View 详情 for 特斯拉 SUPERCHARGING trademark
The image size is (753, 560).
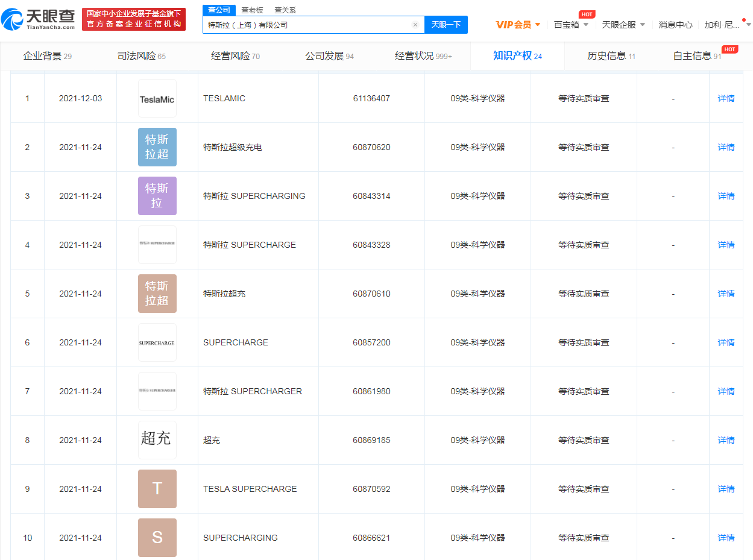tap(726, 196)
